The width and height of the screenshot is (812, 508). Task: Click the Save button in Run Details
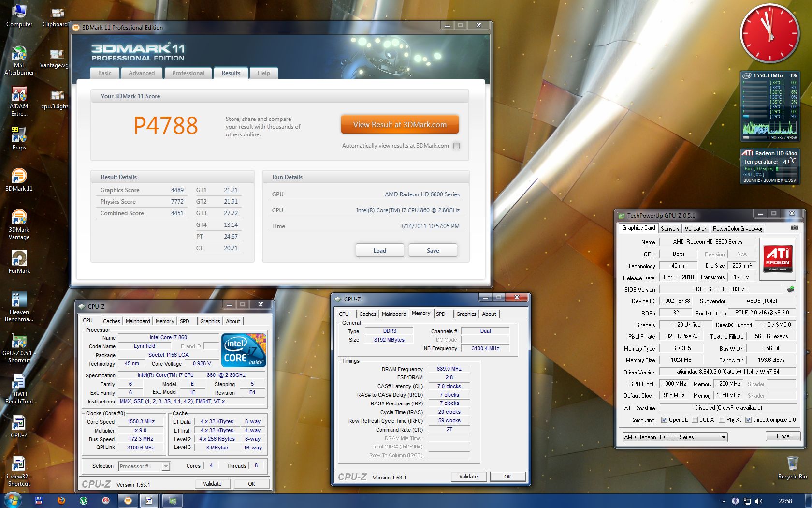coord(433,250)
